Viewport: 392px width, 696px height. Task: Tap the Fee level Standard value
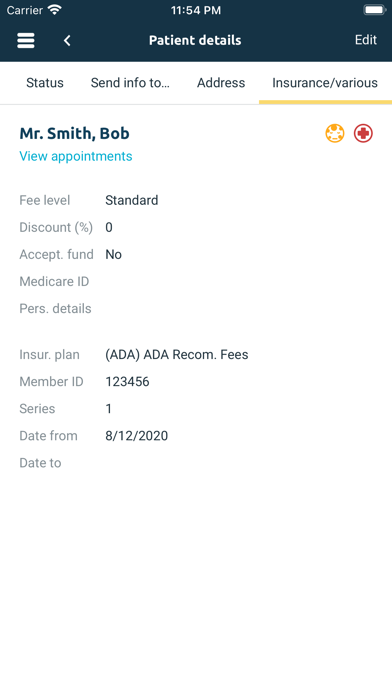131,200
